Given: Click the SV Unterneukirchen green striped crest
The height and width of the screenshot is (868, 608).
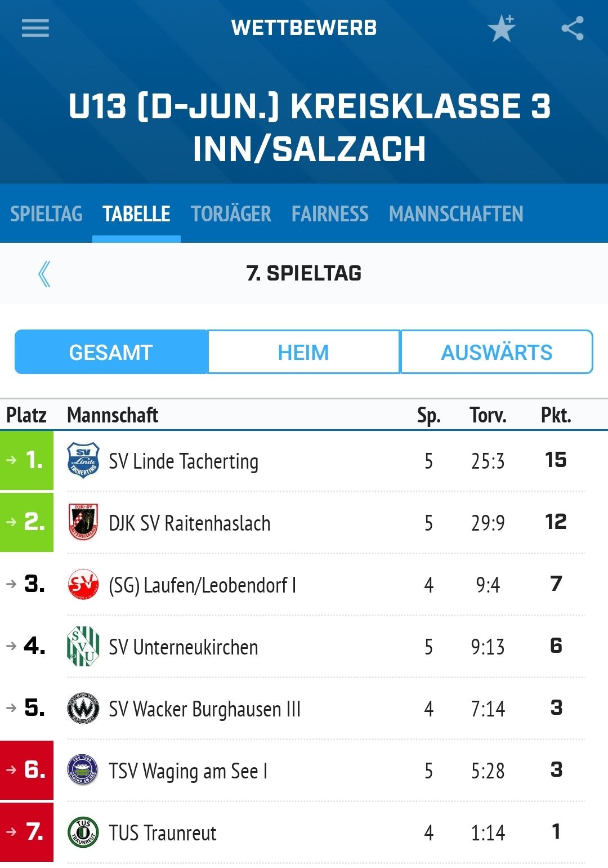Looking at the screenshot, I should [x=83, y=646].
